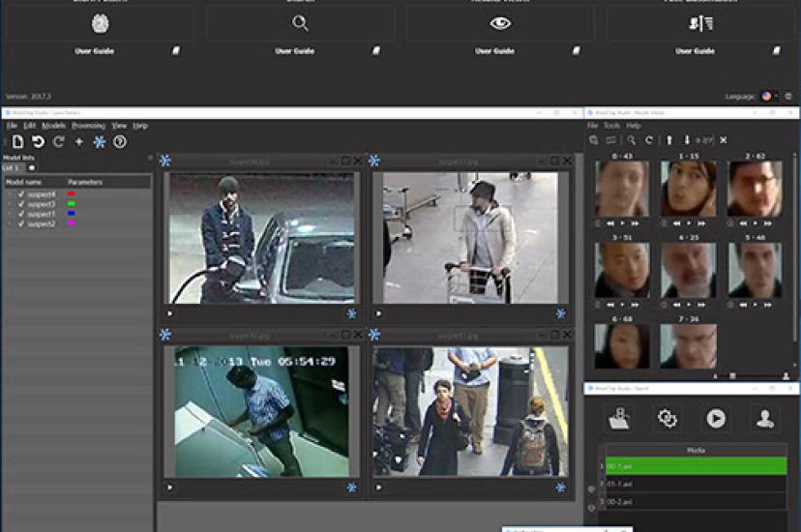Click the circular play icon in Search window
The height and width of the screenshot is (532, 801).
pyautogui.click(x=716, y=419)
